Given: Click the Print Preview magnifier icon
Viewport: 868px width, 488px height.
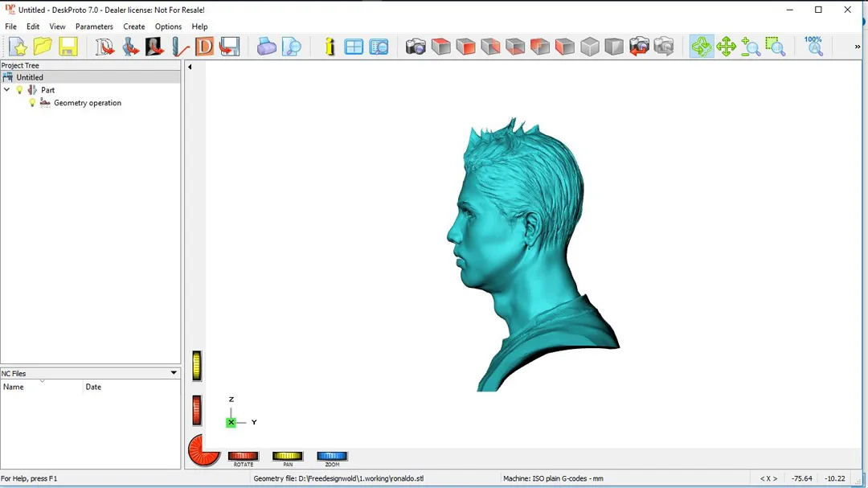Looking at the screenshot, I should click(292, 47).
